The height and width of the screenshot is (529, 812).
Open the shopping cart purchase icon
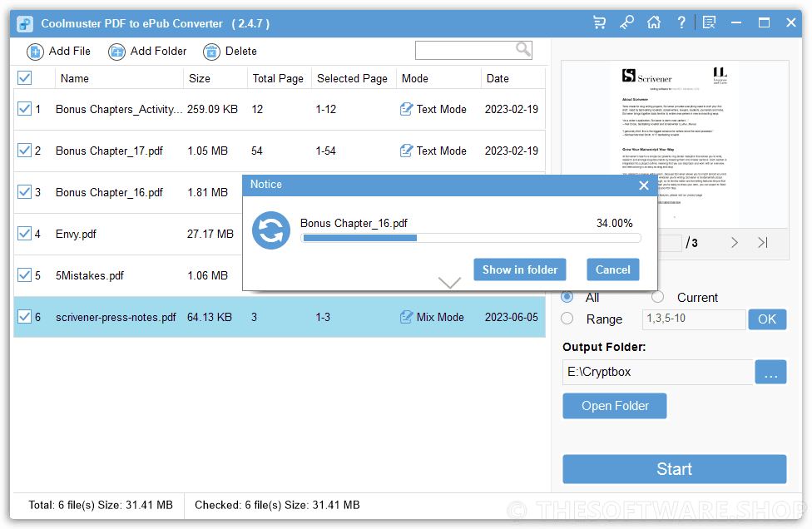coord(599,22)
